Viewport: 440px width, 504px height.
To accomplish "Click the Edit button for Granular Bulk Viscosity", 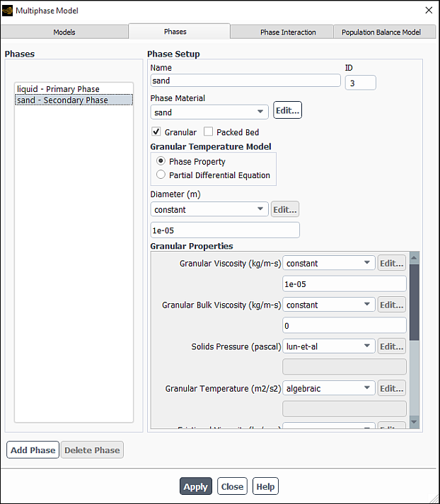I will click(x=391, y=305).
